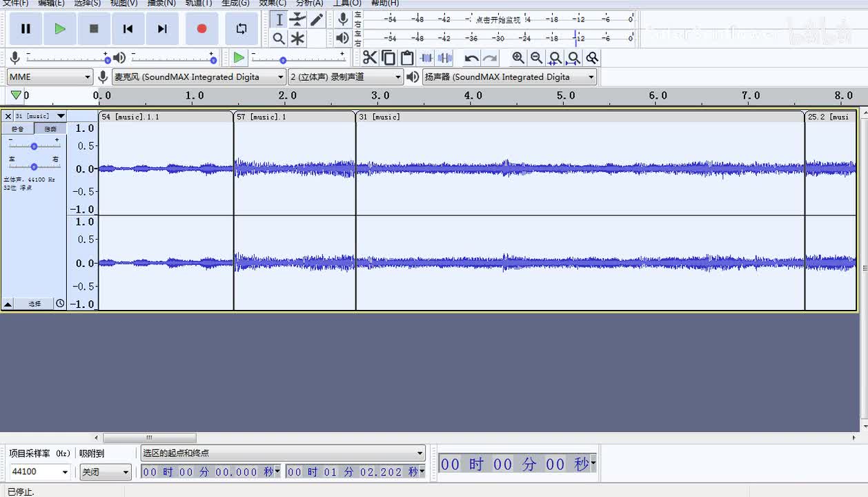Skip to the end of the project
The image size is (868, 497).
162,28
